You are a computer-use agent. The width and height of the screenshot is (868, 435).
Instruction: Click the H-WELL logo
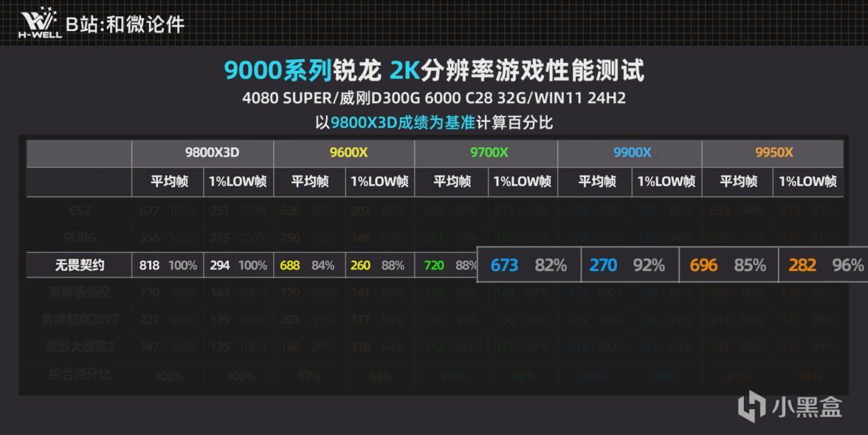click(x=41, y=22)
